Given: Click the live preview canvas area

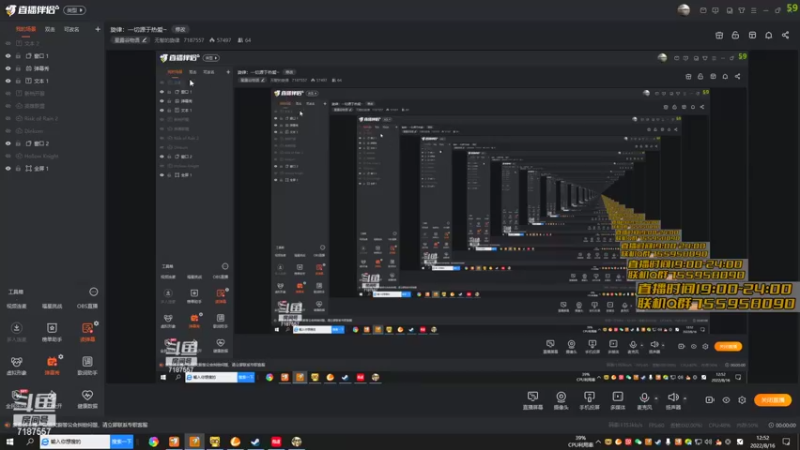Looking at the screenshot, I should (x=452, y=216).
